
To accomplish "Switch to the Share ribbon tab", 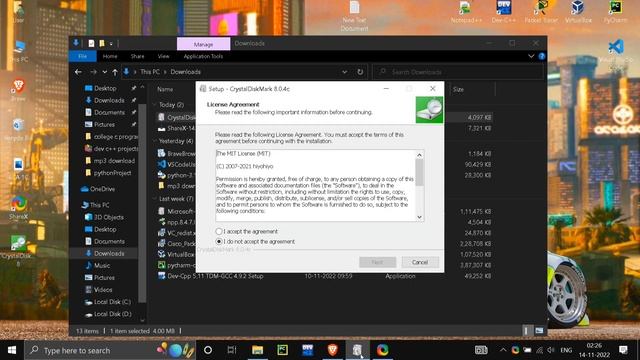I will tap(138, 56).
